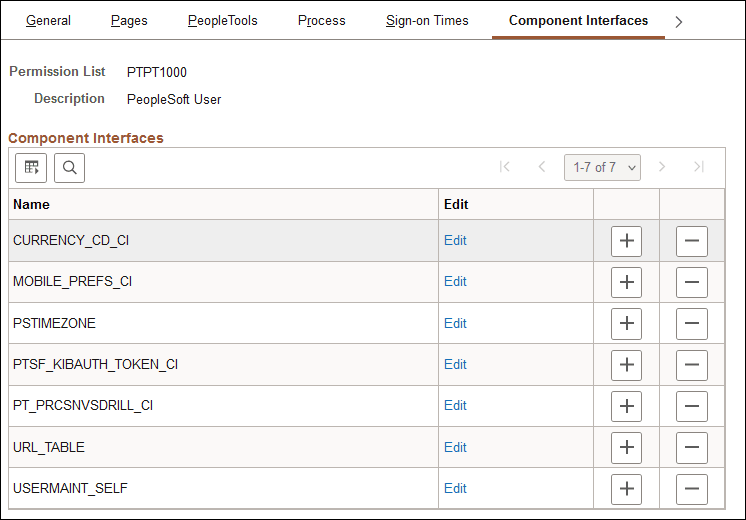The width and height of the screenshot is (746, 520).
Task: Go to next page of rows
Action: [x=662, y=167]
